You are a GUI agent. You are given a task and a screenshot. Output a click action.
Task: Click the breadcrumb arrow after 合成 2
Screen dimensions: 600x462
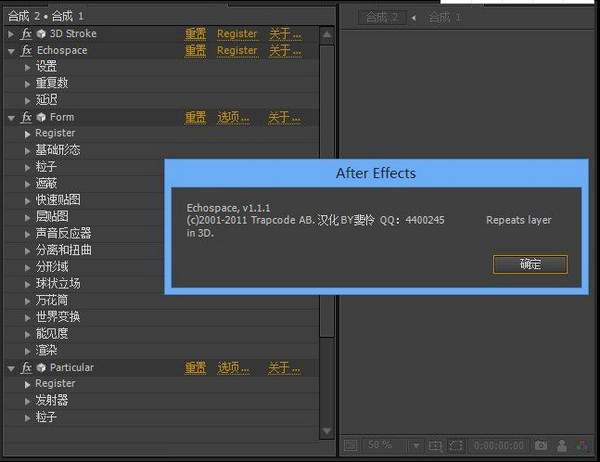414,18
